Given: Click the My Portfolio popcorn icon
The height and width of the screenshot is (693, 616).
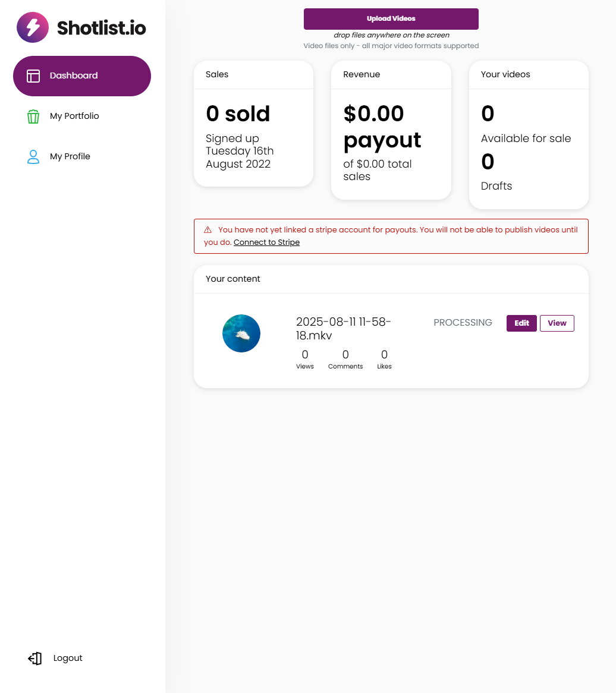Looking at the screenshot, I should [33, 116].
